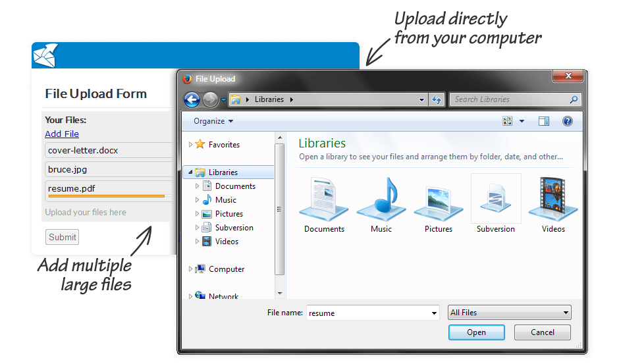This screenshot has width=619, height=364.
Task: Open the view options dropdown arrow
Action: coord(522,121)
